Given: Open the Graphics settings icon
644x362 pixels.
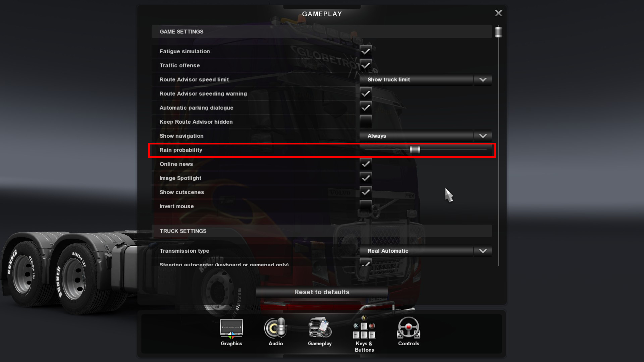Looking at the screenshot, I should [231, 328].
